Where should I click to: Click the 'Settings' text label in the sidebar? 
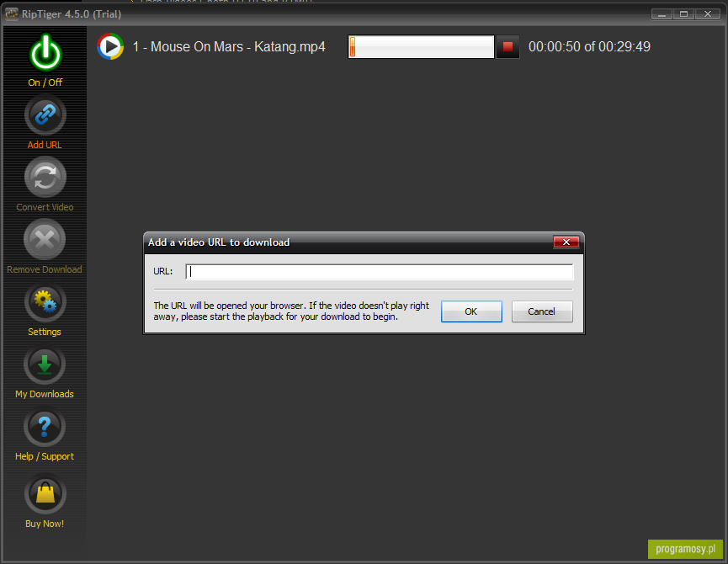pyautogui.click(x=45, y=332)
